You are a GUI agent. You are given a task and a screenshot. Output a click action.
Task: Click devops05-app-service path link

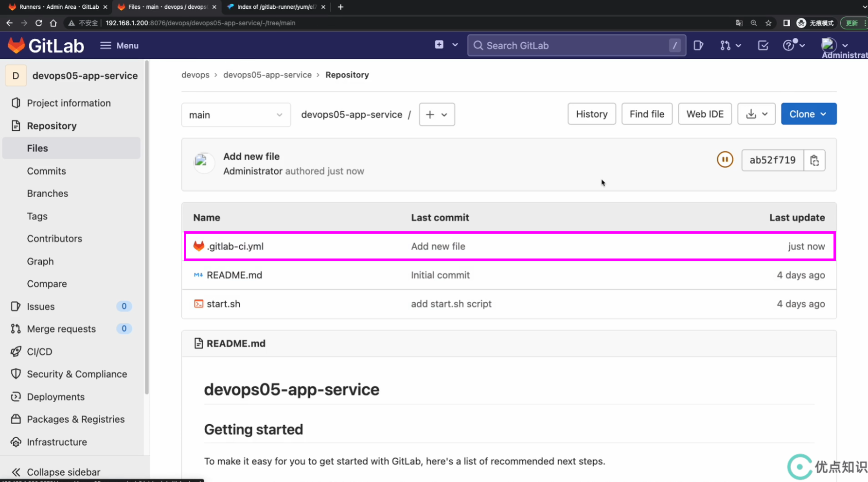point(352,115)
